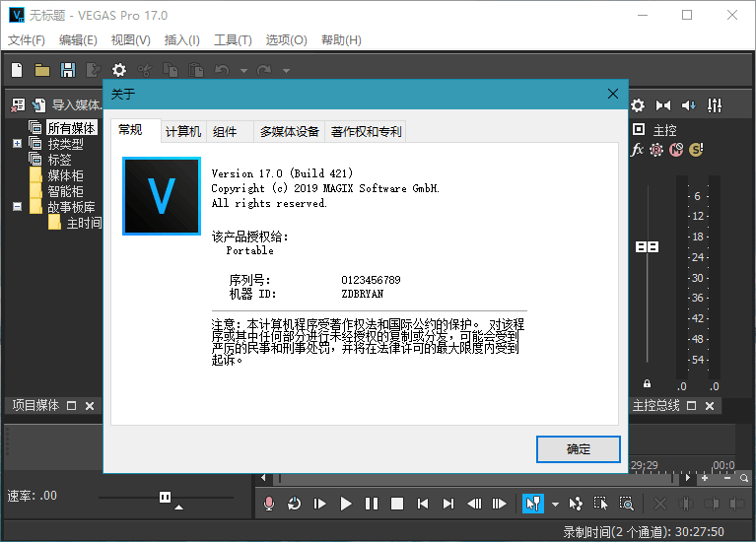This screenshot has width=756, height=542.
Task: Toggle the master fader channel lock icon
Action: point(647,384)
